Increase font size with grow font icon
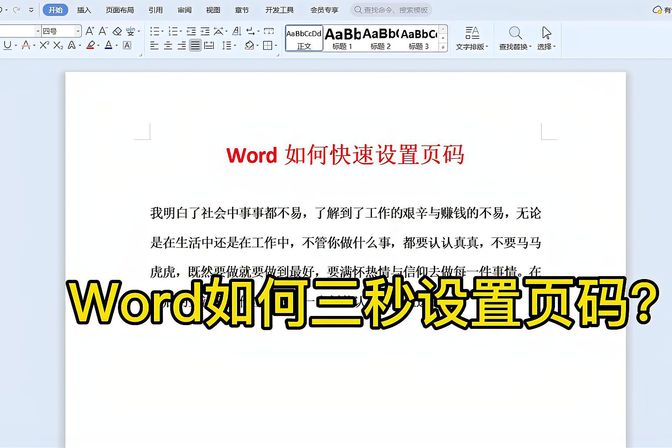 pyautogui.click(x=90, y=31)
